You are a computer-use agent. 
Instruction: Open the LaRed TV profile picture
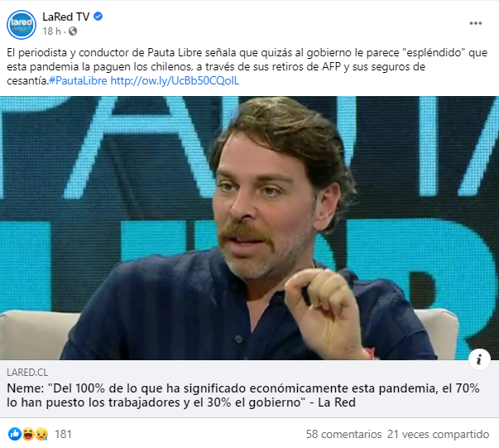22,25
